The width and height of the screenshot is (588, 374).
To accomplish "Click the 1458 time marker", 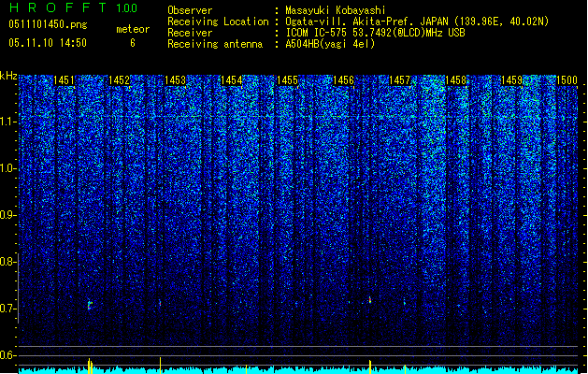I will click(455, 80).
